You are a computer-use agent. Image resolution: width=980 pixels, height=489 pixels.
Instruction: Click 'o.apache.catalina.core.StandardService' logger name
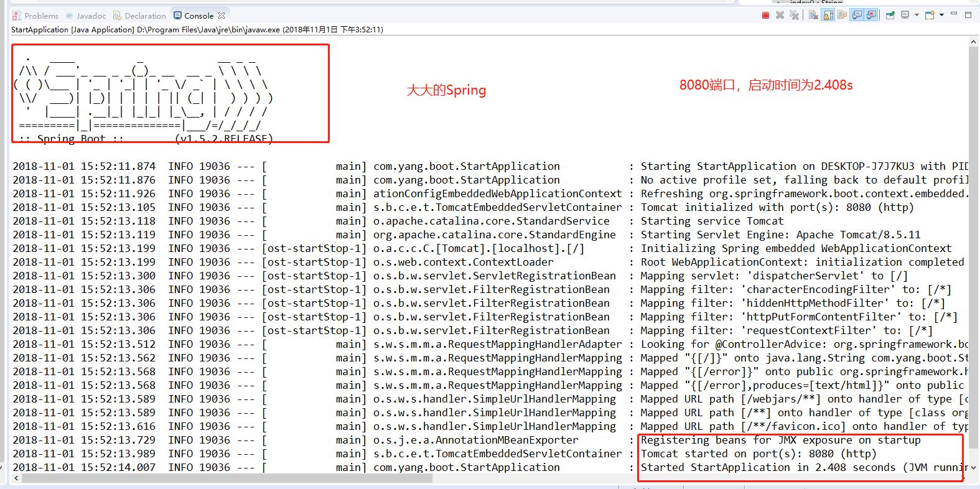pyautogui.click(x=491, y=221)
